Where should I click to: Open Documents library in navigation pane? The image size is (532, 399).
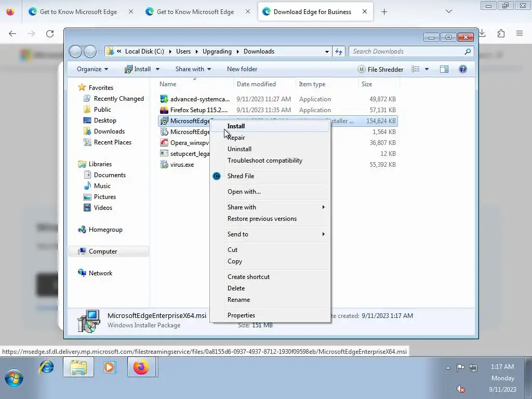(110, 175)
